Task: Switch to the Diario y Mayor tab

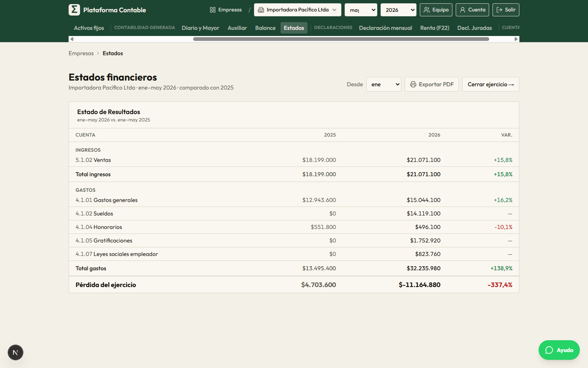Action: coord(200,28)
